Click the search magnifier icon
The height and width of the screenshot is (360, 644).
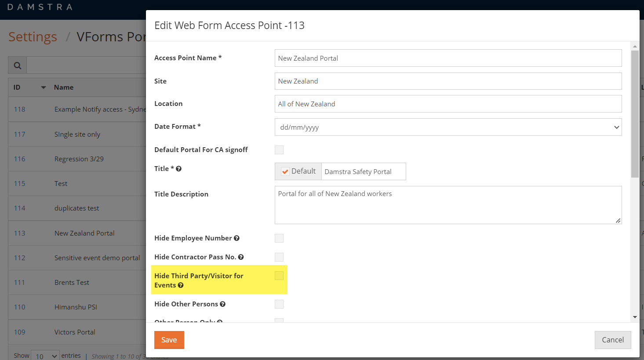(x=18, y=65)
